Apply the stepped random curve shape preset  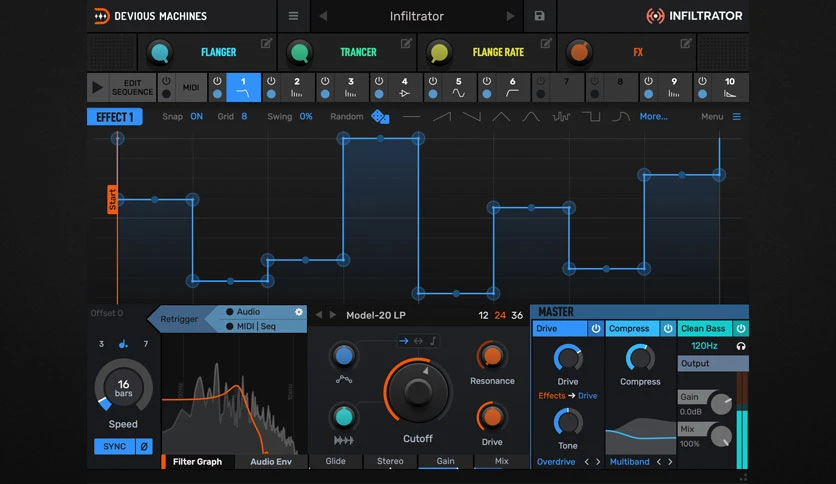pyautogui.click(x=561, y=116)
